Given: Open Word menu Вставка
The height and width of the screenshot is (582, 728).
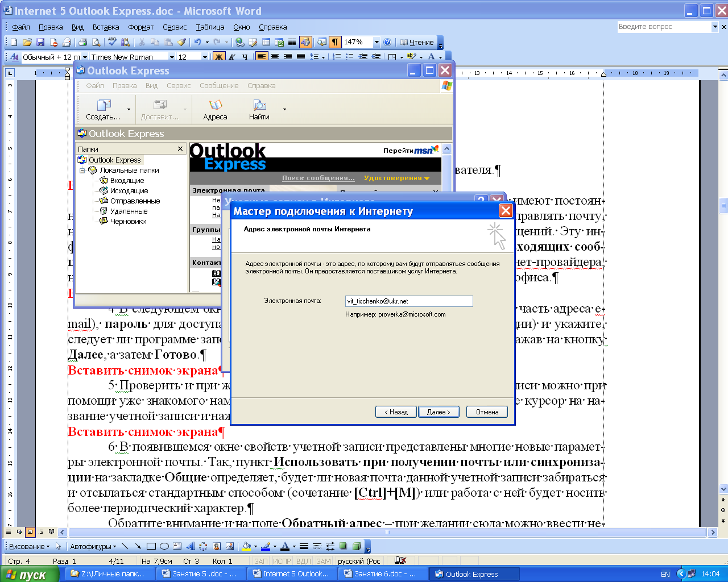Looking at the screenshot, I should click(x=106, y=27).
